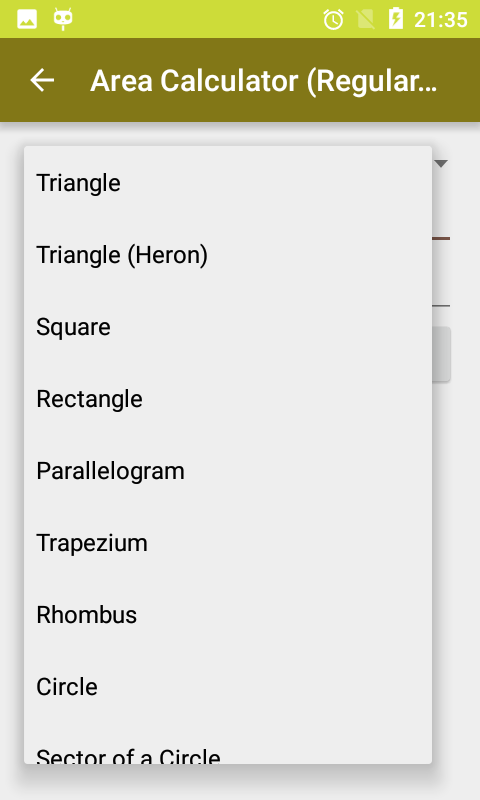The image size is (480, 800).
Task: Pick Square from the shape dropdown
Action: pyautogui.click(x=228, y=327)
